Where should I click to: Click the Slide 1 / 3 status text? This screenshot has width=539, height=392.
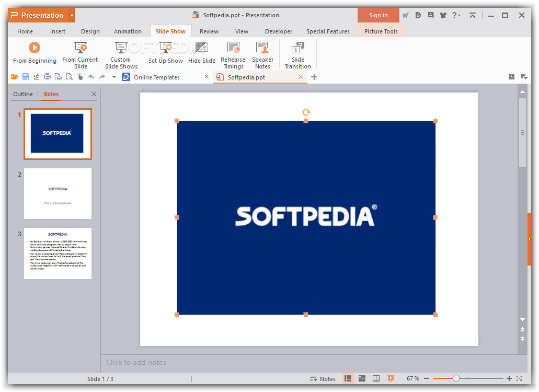100,379
